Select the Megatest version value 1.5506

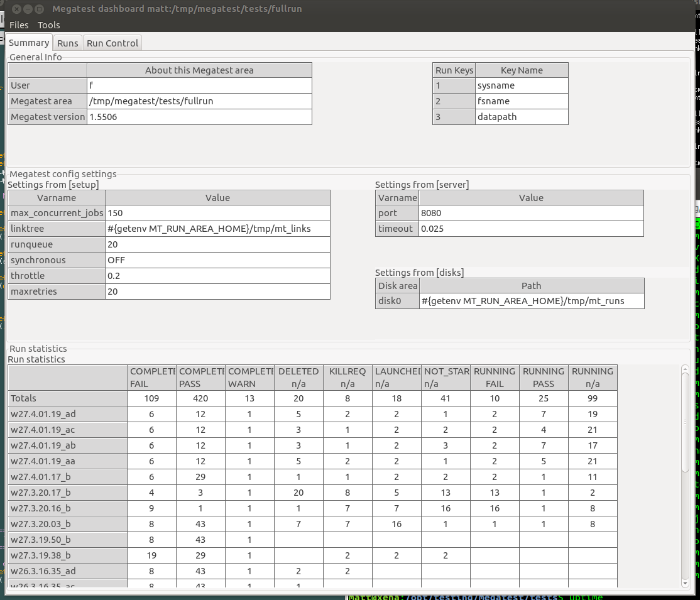click(x=200, y=116)
